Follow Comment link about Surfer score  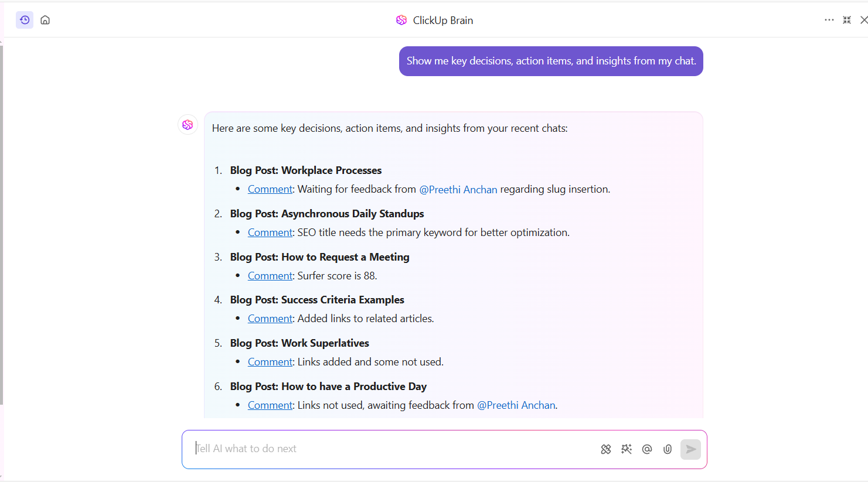pyautogui.click(x=270, y=276)
